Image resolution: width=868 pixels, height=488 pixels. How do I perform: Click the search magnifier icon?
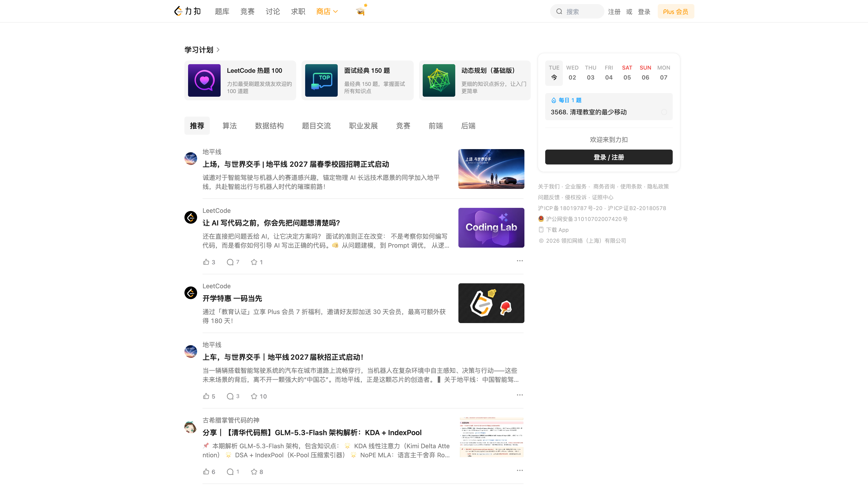[559, 12]
